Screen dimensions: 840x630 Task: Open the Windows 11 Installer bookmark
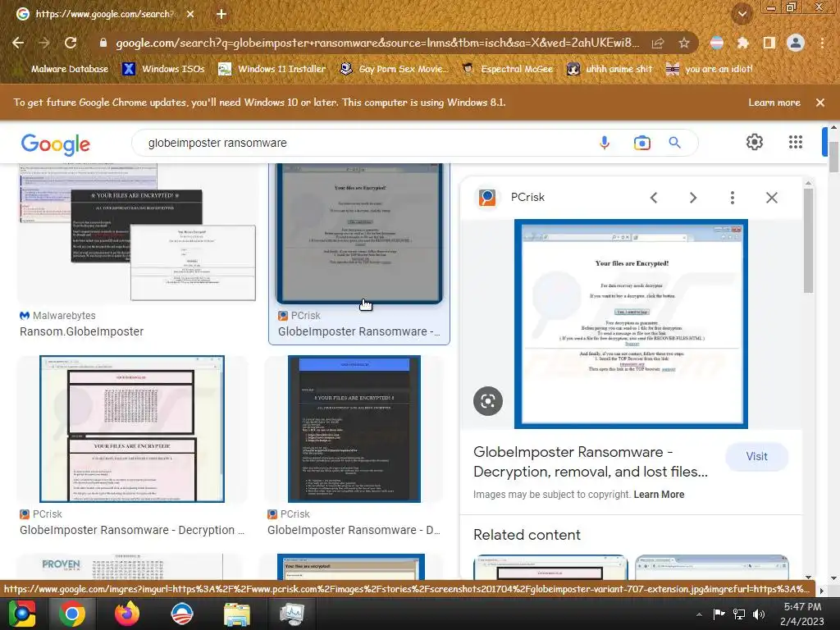272,69
